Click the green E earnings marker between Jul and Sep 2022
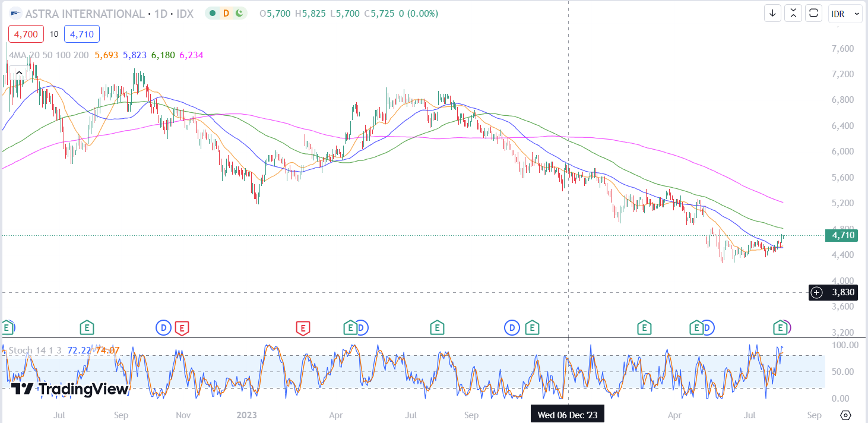 pos(87,327)
